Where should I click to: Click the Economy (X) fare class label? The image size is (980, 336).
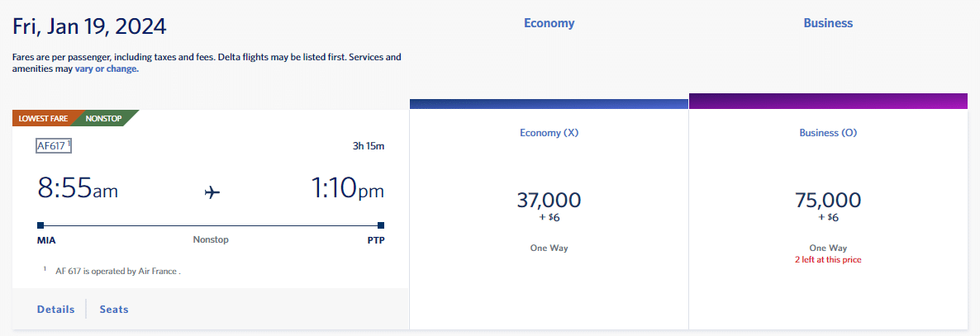(549, 132)
